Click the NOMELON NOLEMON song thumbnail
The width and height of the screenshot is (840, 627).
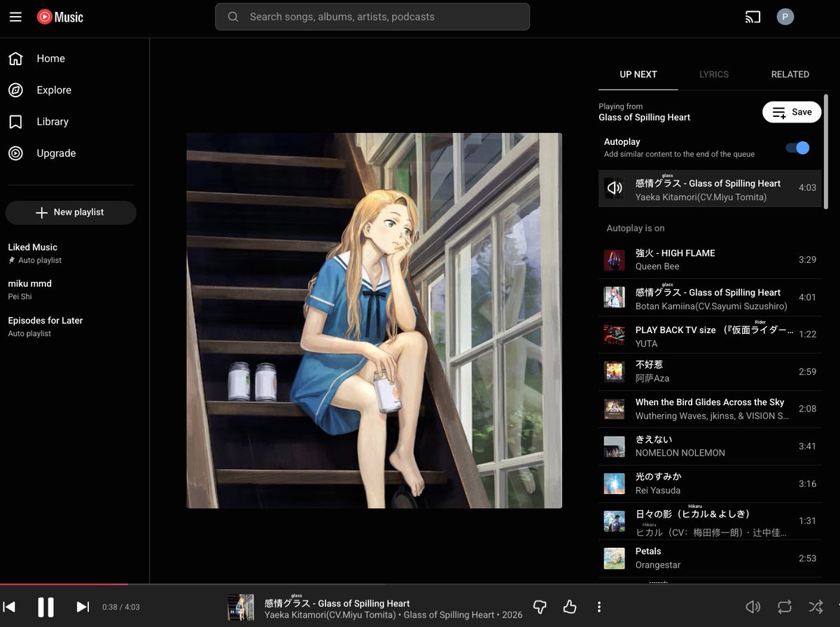(615, 446)
